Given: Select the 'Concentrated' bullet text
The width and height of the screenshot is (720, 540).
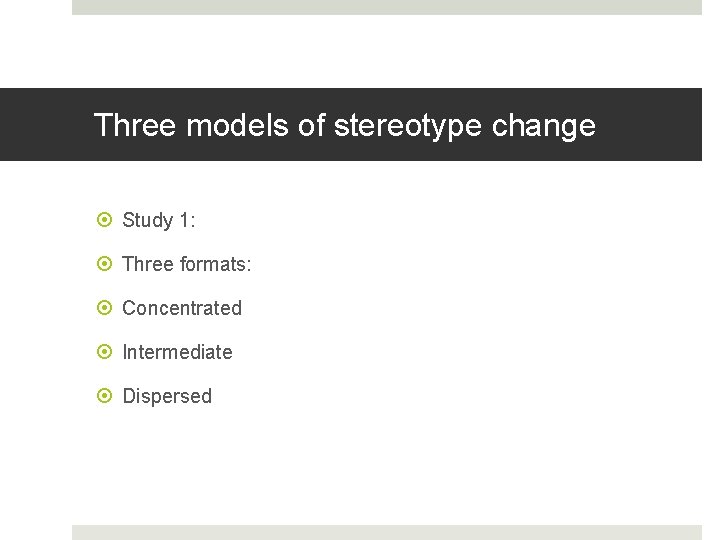Looking at the screenshot, I should tap(182, 308).
